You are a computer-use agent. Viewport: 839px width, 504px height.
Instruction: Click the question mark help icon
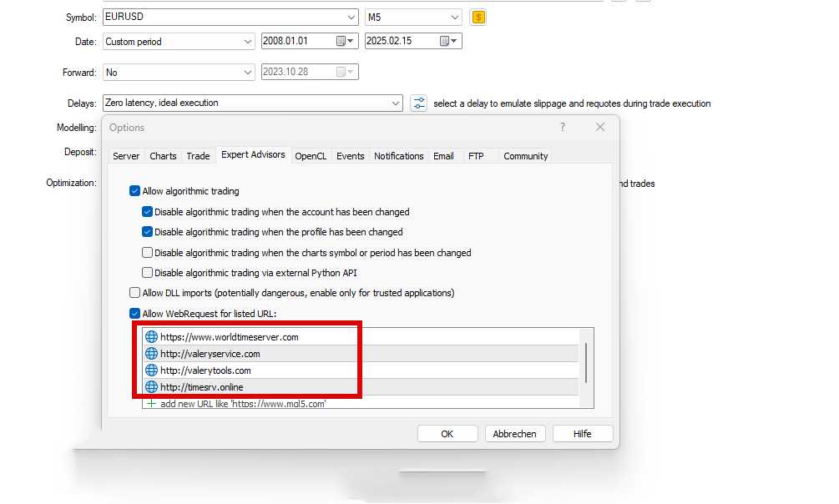(563, 128)
